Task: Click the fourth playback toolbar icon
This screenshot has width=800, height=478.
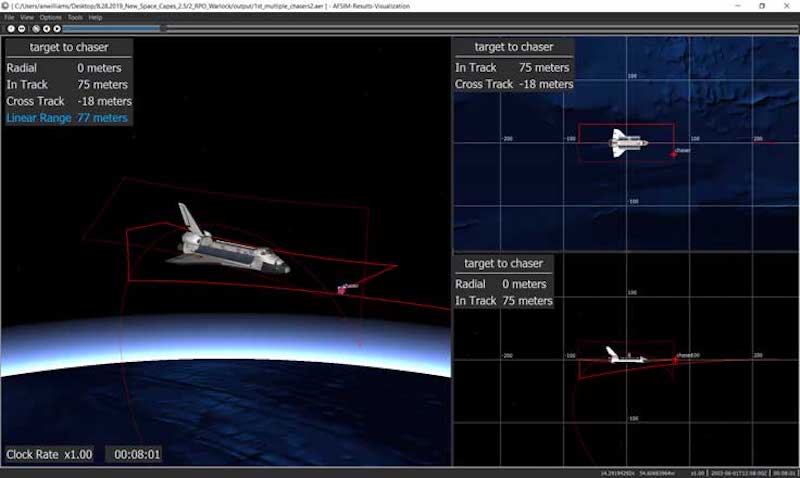Action: (x=46, y=28)
